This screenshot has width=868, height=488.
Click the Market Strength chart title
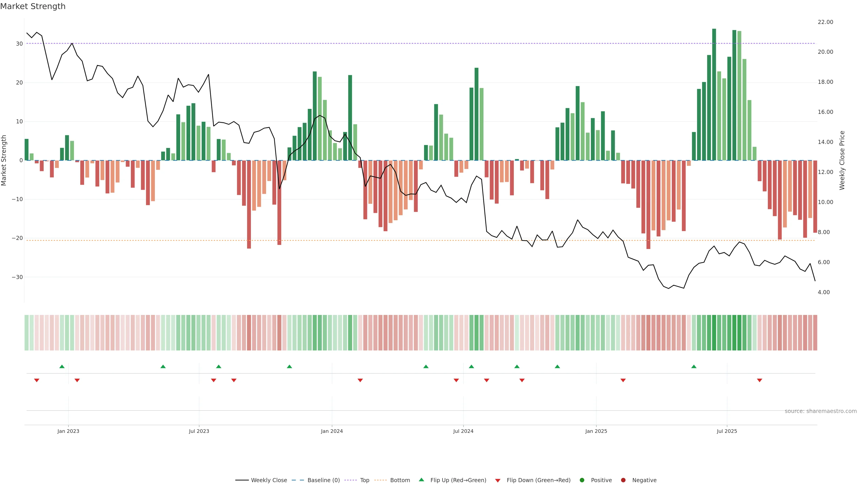[33, 6]
